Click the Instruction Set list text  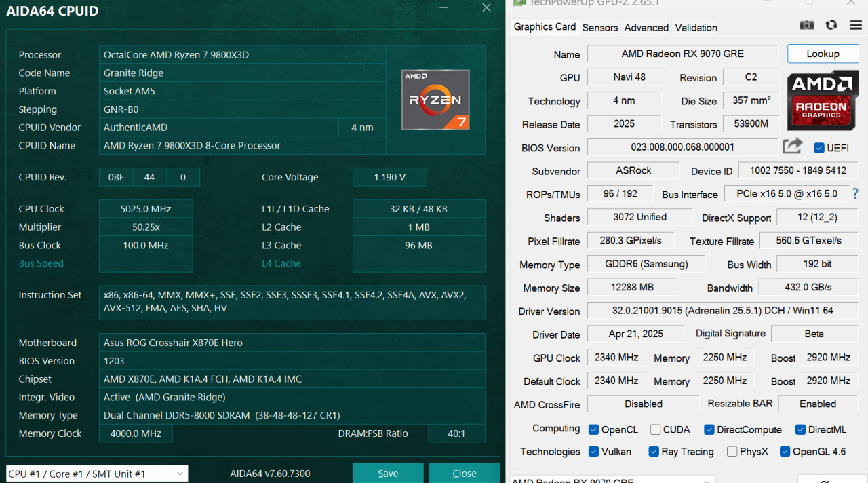click(292, 302)
